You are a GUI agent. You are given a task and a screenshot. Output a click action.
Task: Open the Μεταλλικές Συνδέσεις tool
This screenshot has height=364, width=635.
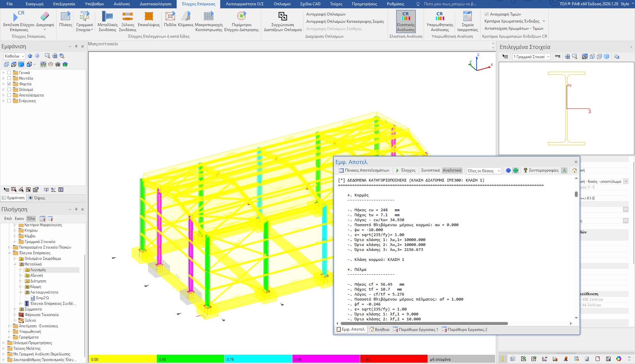(x=107, y=16)
